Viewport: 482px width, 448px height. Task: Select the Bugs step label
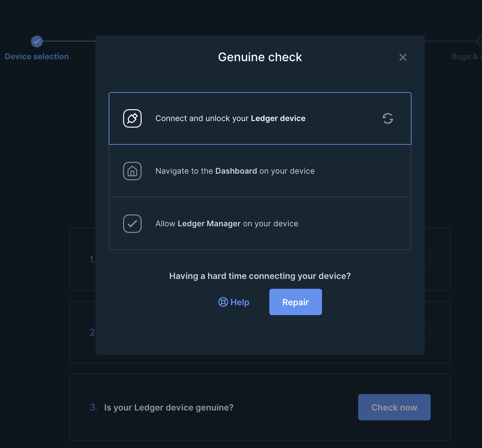pyautogui.click(x=467, y=57)
